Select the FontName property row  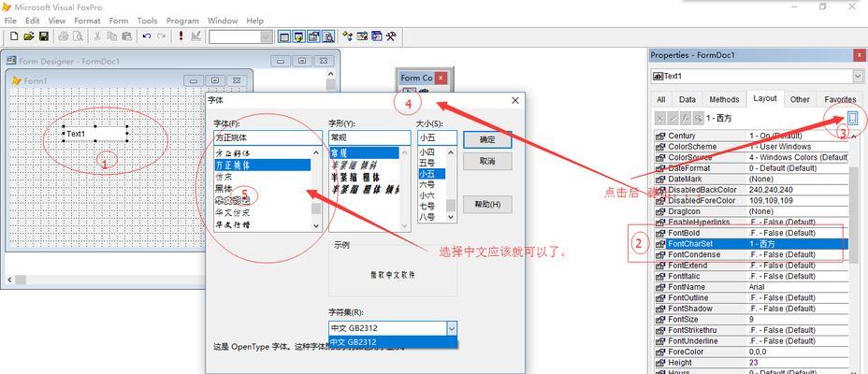tap(751, 287)
